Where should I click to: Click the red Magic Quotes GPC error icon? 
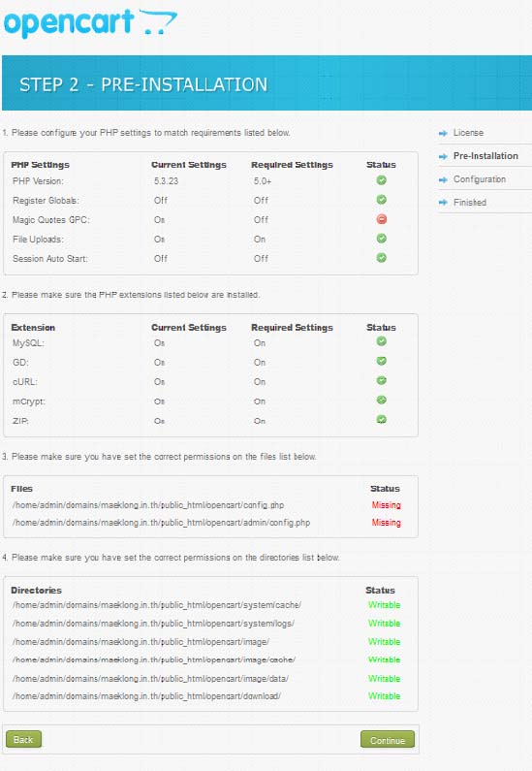[x=381, y=219]
